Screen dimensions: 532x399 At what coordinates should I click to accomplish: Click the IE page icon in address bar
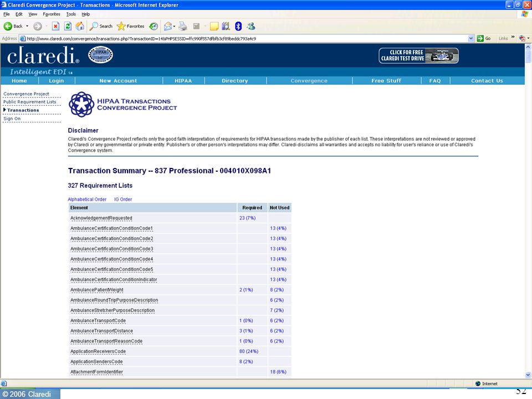tap(22, 39)
